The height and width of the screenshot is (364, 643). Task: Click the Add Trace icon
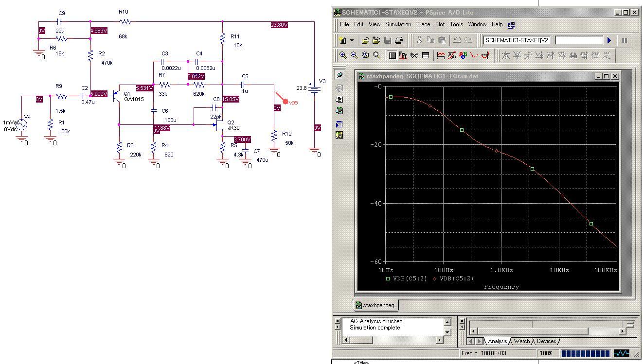tap(441, 55)
